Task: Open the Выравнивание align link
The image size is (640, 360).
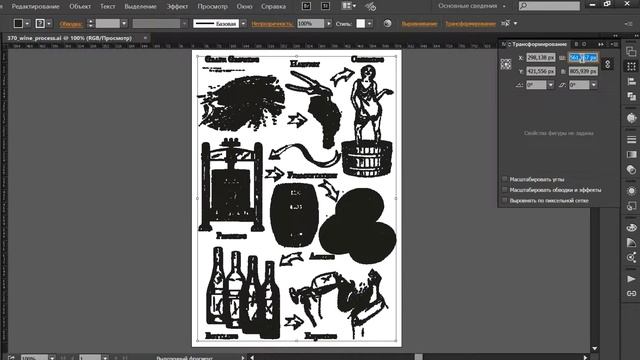Action: (419, 24)
